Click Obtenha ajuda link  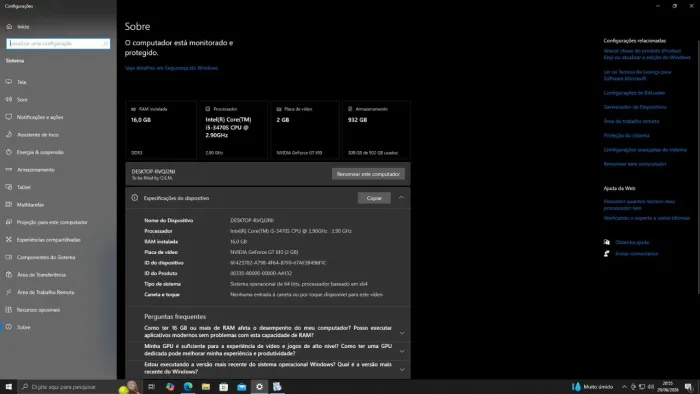pyautogui.click(x=632, y=242)
